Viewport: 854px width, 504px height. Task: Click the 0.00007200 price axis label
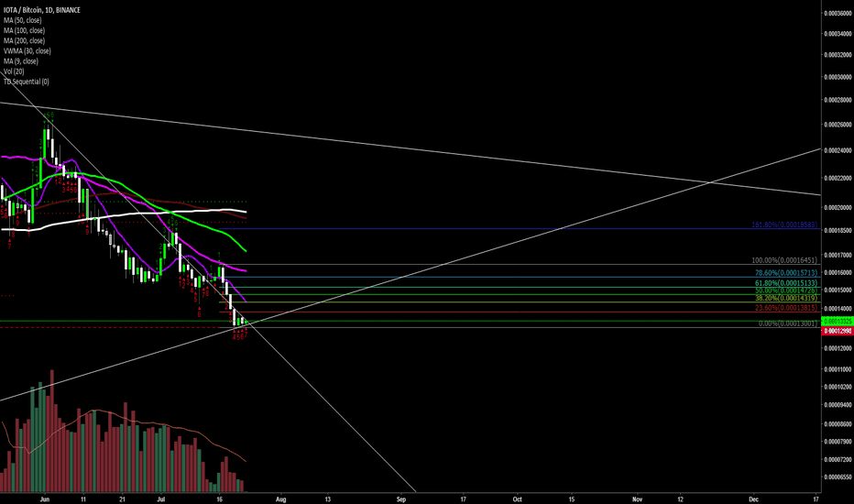click(838, 460)
